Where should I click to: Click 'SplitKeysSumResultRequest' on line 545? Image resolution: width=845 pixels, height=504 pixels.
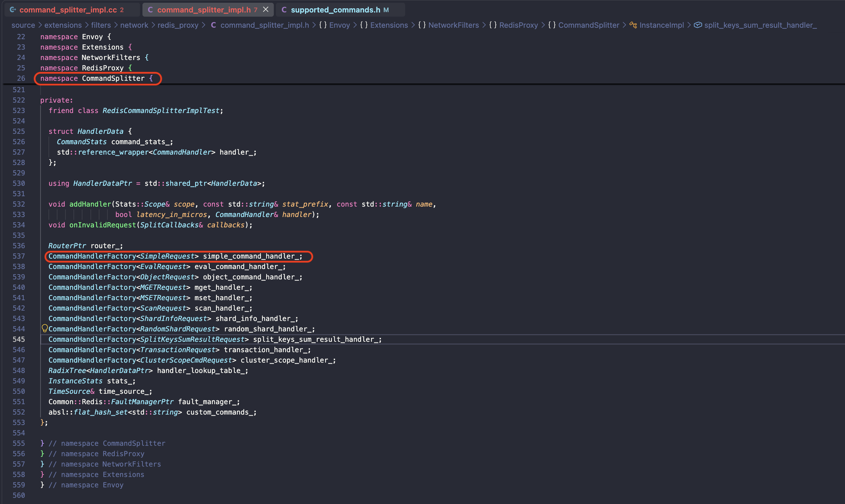click(192, 339)
